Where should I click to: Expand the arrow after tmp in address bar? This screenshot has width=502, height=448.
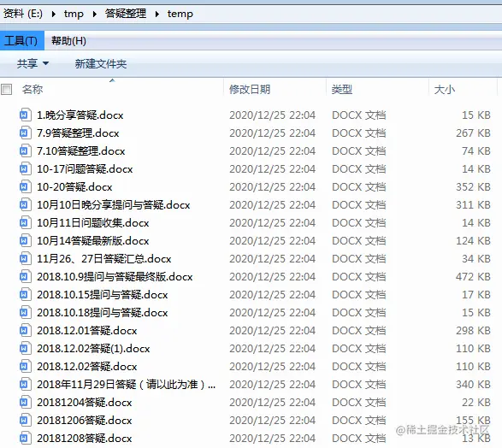click(94, 14)
